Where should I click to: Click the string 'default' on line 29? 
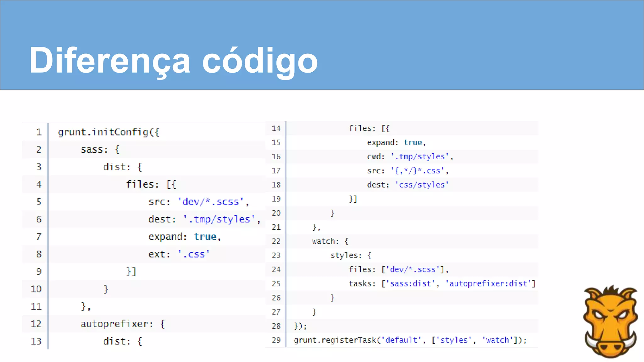(x=401, y=340)
